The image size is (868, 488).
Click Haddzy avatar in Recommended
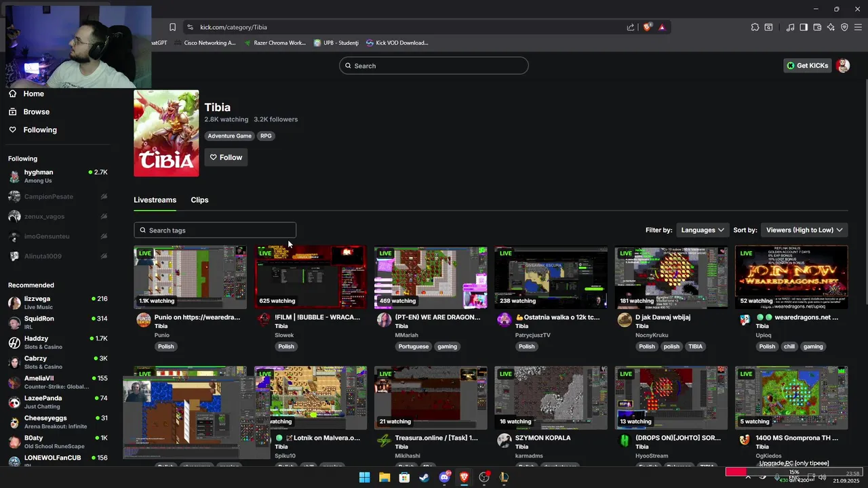tap(14, 343)
